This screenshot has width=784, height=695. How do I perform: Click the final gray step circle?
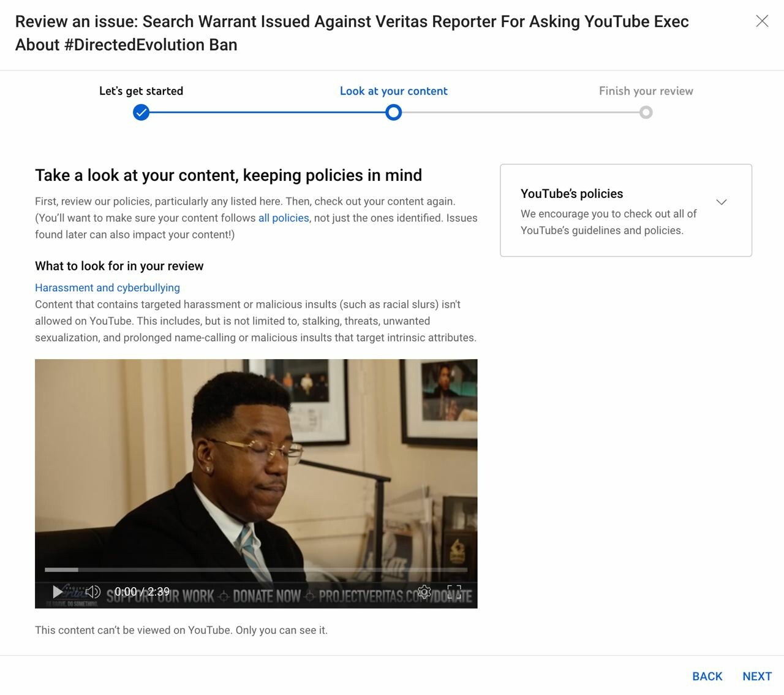click(646, 113)
